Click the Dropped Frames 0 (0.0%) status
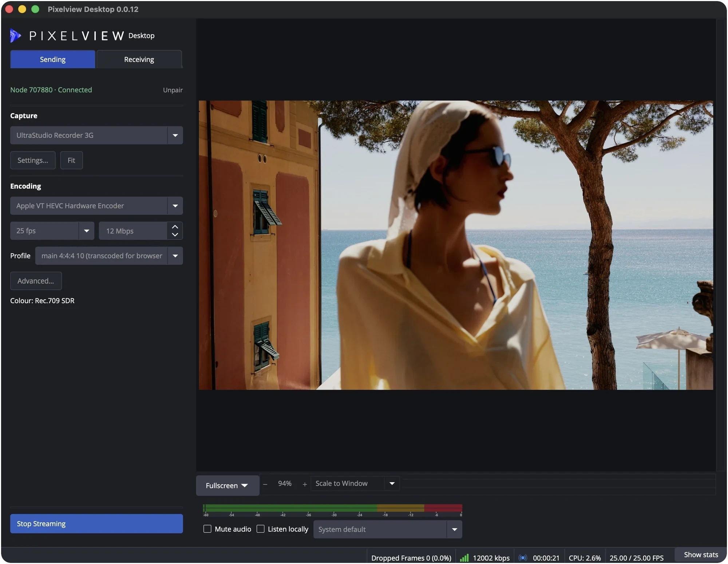 411,558
